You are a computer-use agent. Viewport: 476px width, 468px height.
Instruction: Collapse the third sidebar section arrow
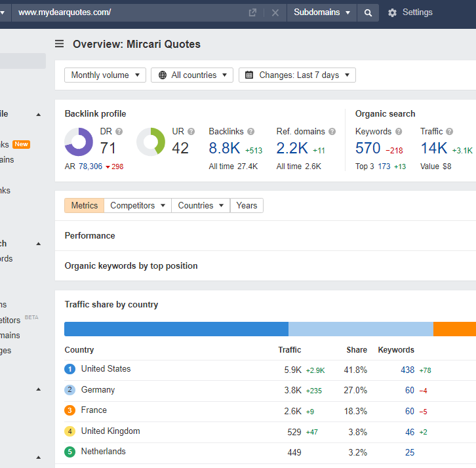click(39, 389)
